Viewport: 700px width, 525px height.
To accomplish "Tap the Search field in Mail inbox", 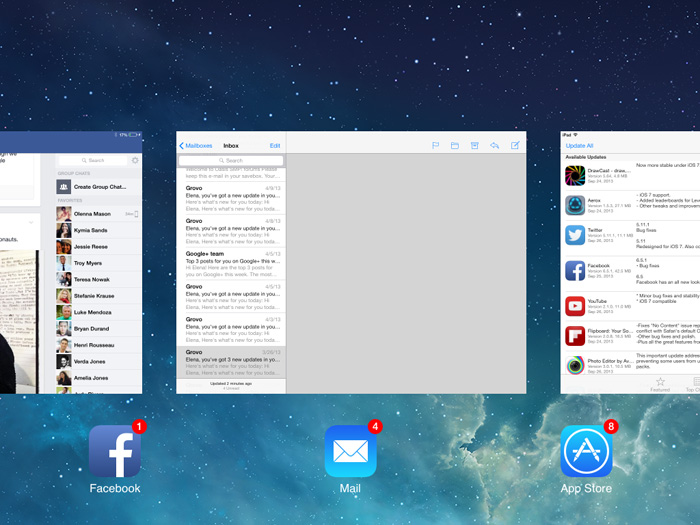I will tap(231, 160).
